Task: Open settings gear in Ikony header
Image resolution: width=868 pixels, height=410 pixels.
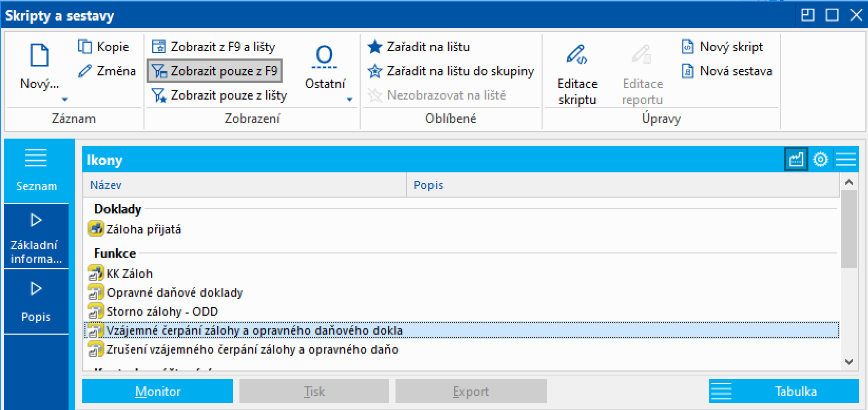Action: click(x=821, y=159)
